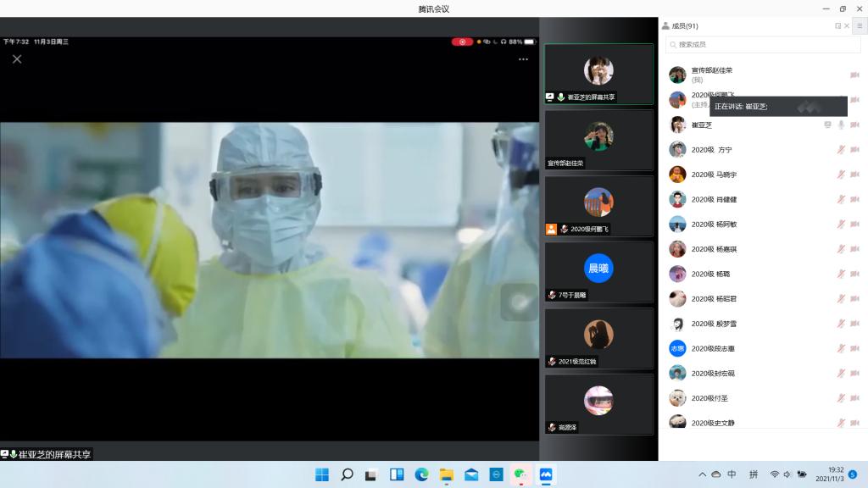
Task: Open WeChat icon in the taskbar
Action: pos(521,474)
